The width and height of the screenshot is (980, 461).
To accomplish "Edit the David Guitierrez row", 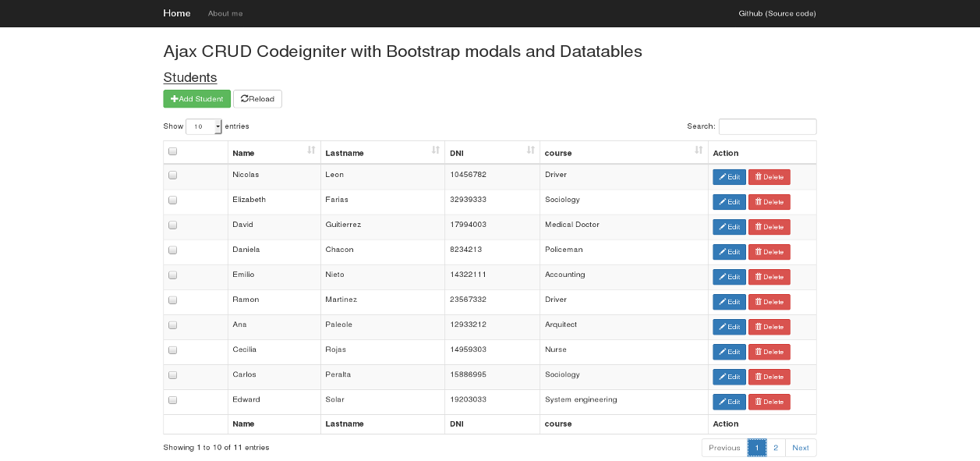I will point(728,227).
